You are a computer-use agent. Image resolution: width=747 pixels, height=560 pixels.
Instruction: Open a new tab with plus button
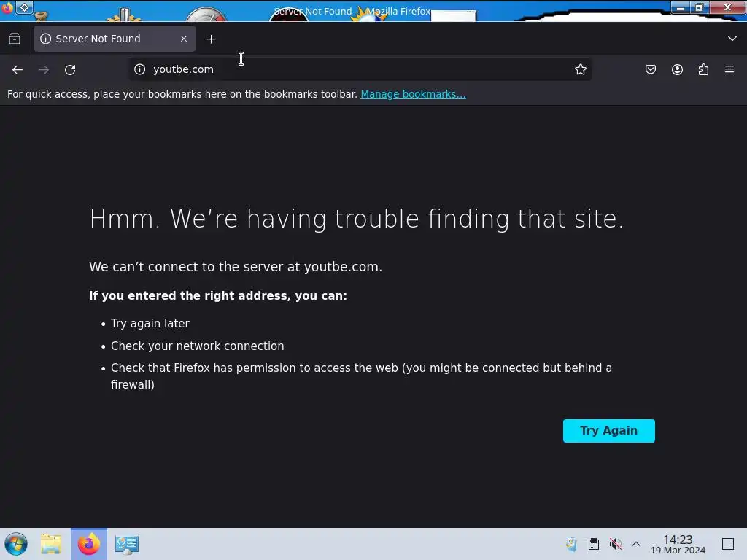tap(211, 39)
